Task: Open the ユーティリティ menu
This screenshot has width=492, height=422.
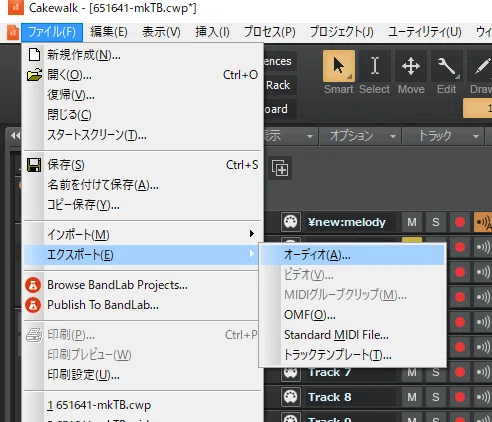Action: pyautogui.click(x=425, y=32)
